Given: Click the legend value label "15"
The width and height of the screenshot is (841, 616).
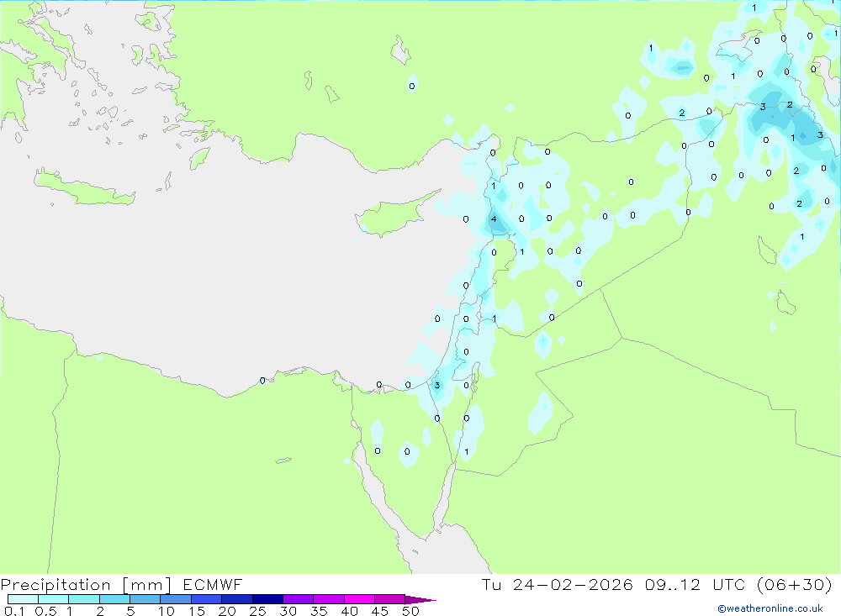Looking at the screenshot, I should 197,611.
